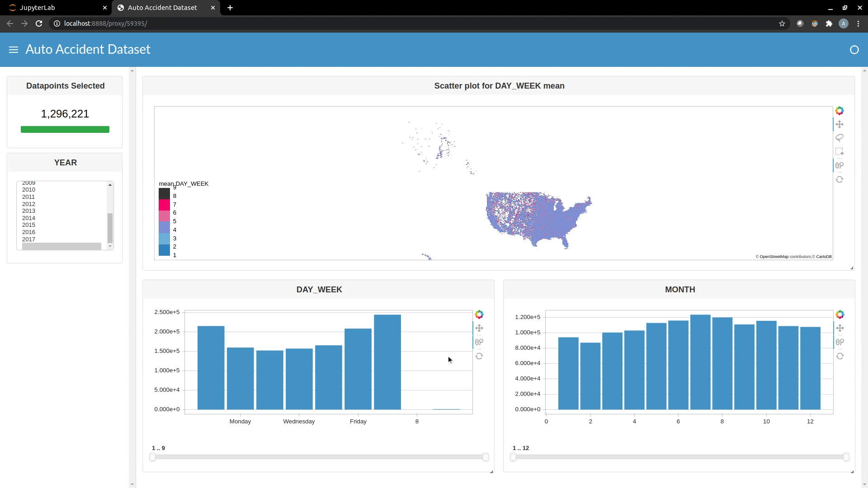Click DAY_WEEK range slider right handle
This screenshot has height=488, width=868.
tap(486, 457)
